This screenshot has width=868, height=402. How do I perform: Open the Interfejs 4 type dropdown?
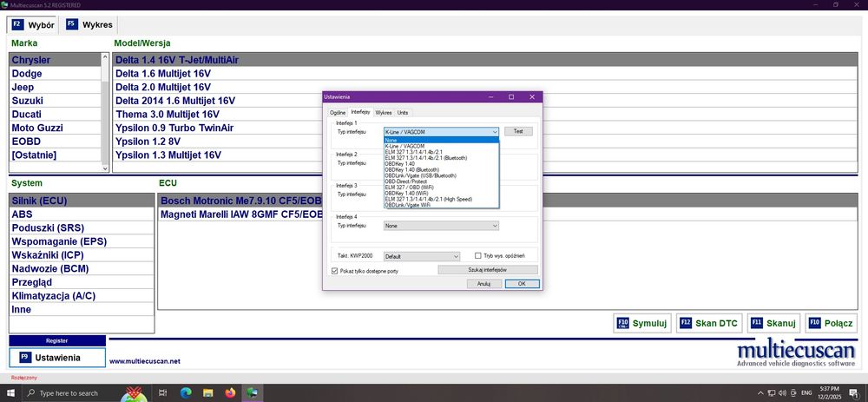point(441,226)
